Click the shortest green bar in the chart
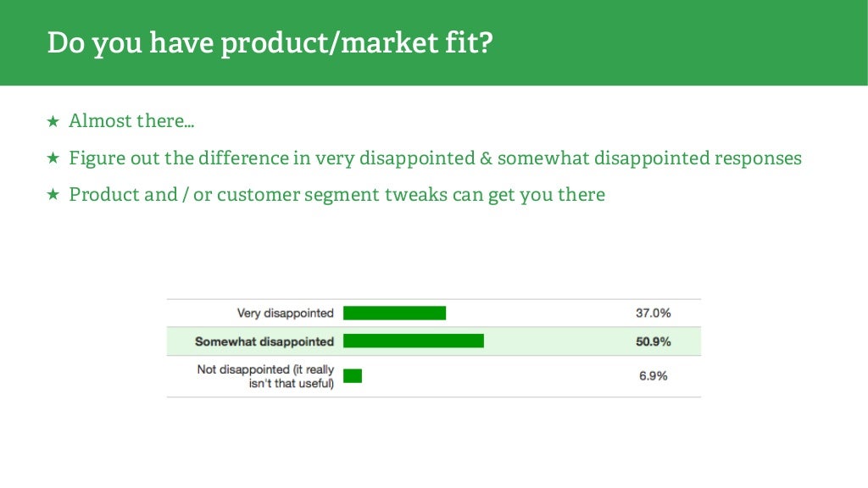This screenshot has width=868, height=488. coord(353,376)
